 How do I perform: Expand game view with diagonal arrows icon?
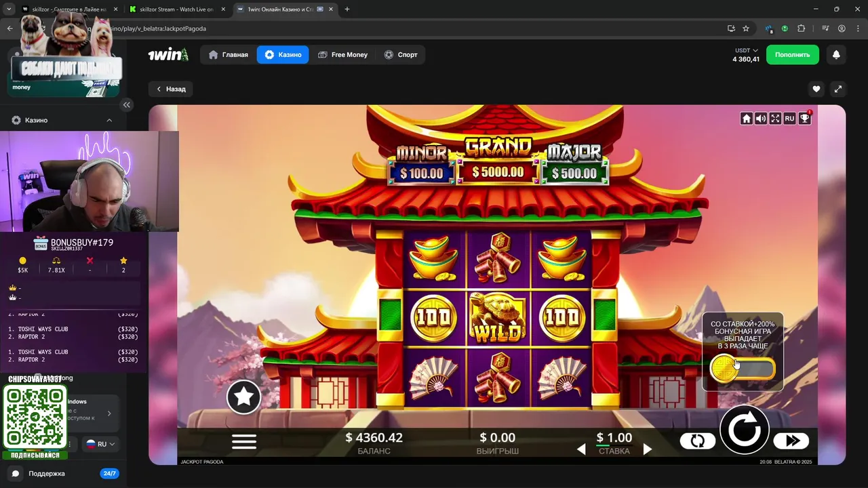[x=837, y=89]
